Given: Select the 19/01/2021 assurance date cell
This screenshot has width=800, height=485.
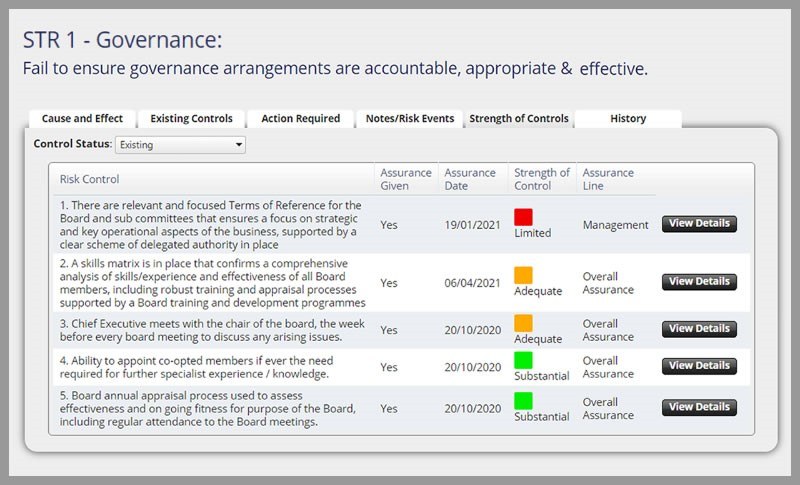Looking at the screenshot, I should tap(472, 225).
